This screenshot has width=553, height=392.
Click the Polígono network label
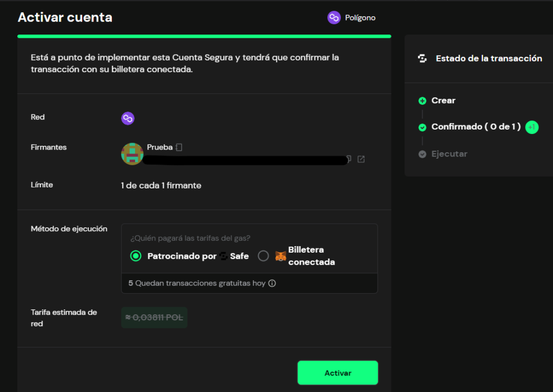pyautogui.click(x=360, y=18)
